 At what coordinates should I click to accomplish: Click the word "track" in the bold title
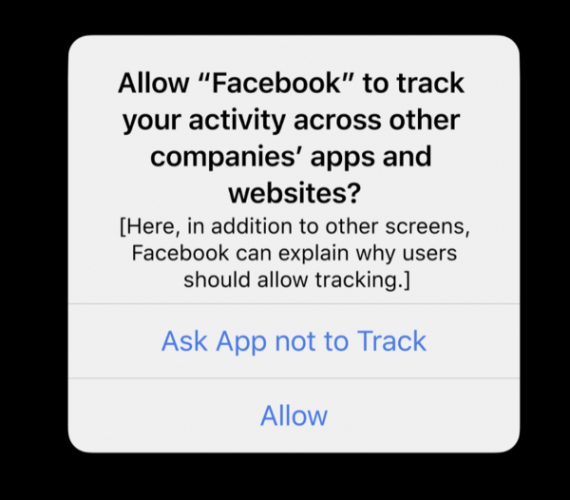(x=430, y=83)
